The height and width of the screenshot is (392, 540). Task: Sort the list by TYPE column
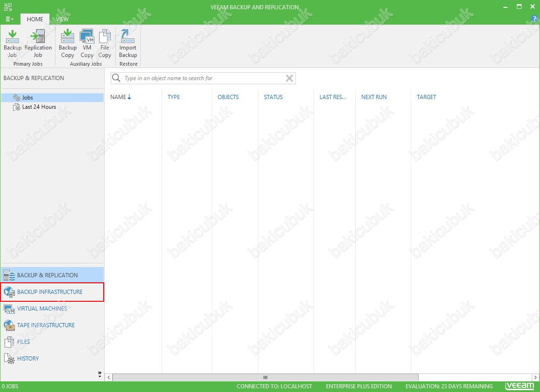click(x=174, y=97)
